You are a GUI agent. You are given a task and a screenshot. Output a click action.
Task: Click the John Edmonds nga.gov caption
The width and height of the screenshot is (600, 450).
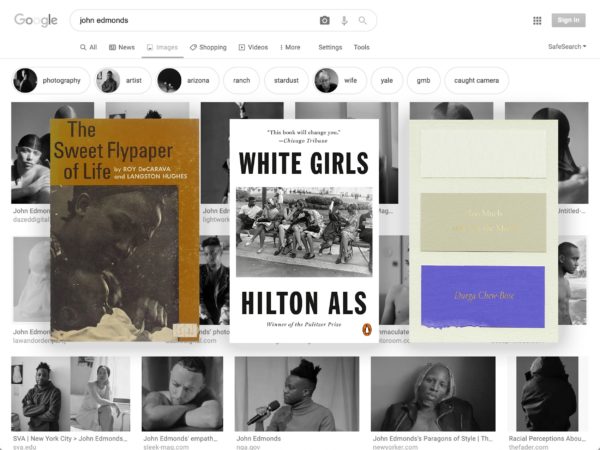pos(259,439)
